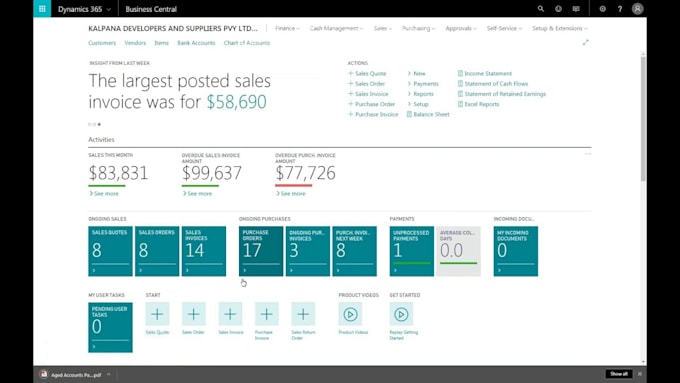Image resolution: width=680 pixels, height=383 pixels.
Task: Click the Start tile plus for Sales Invoice
Action: [x=230, y=314]
